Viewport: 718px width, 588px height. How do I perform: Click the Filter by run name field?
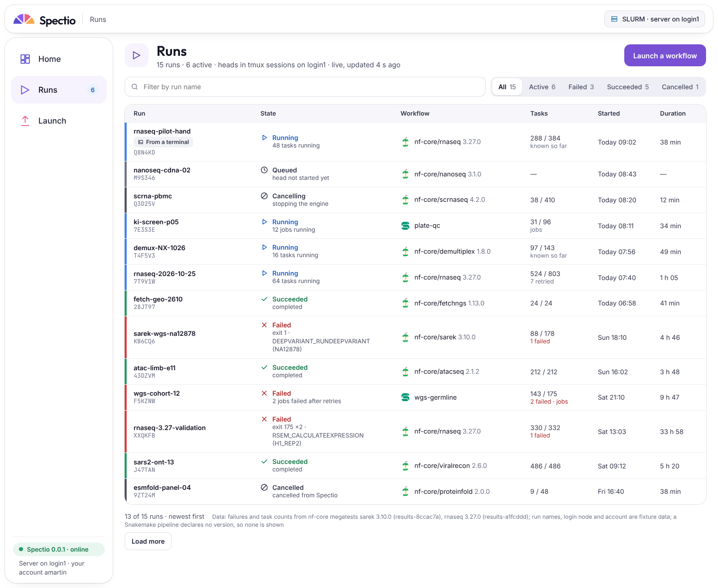tap(305, 87)
